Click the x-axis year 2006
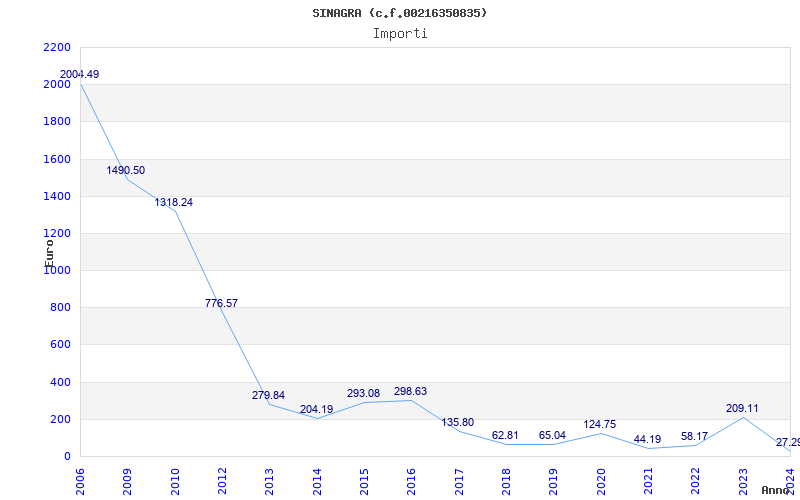The width and height of the screenshot is (800, 500). pos(80,481)
